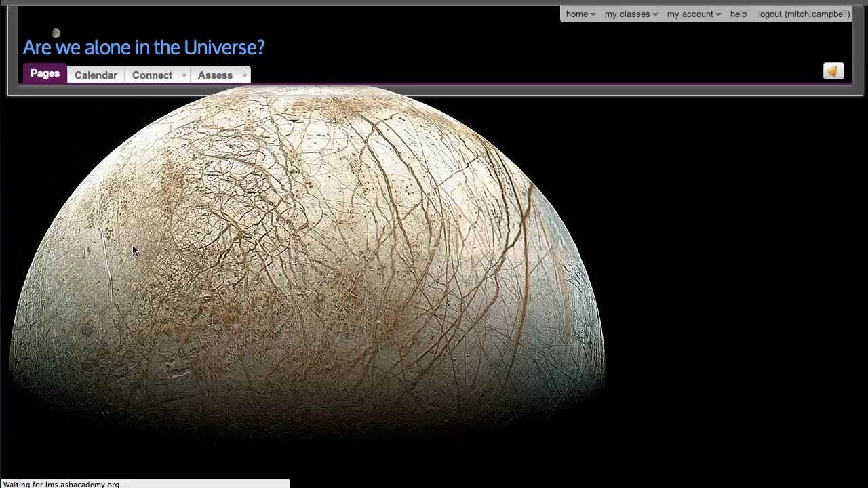Open the Connect tab
Image resolution: width=868 pixels, height=488 pixels.
pyautogui.click(x=152, y=75)
